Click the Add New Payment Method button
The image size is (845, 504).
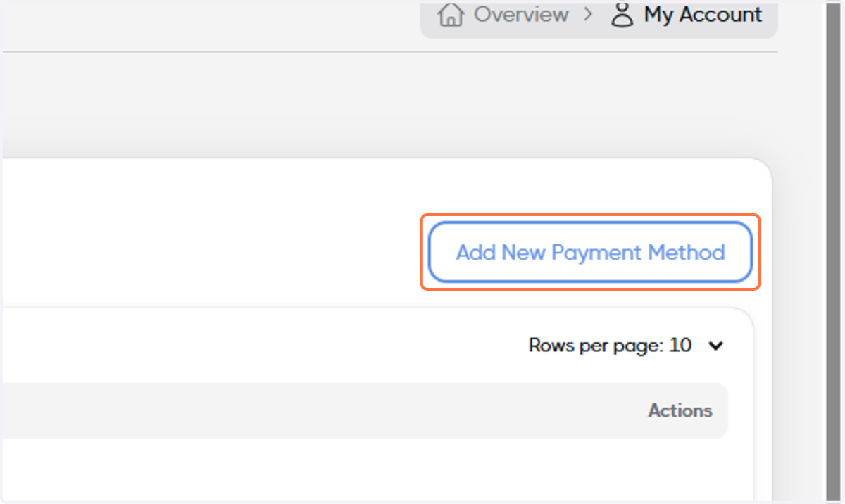pos(590,252)
